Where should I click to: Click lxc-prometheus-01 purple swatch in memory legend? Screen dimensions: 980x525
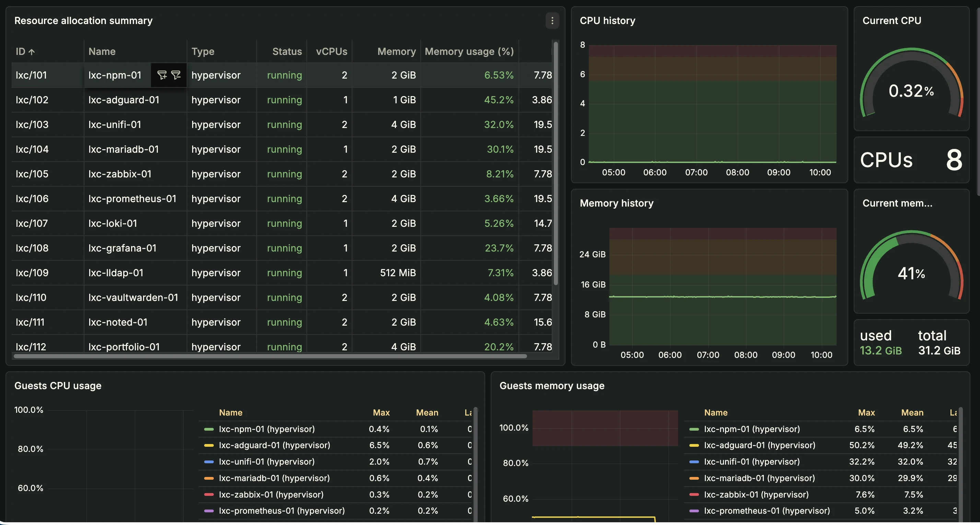click(694, 511)
